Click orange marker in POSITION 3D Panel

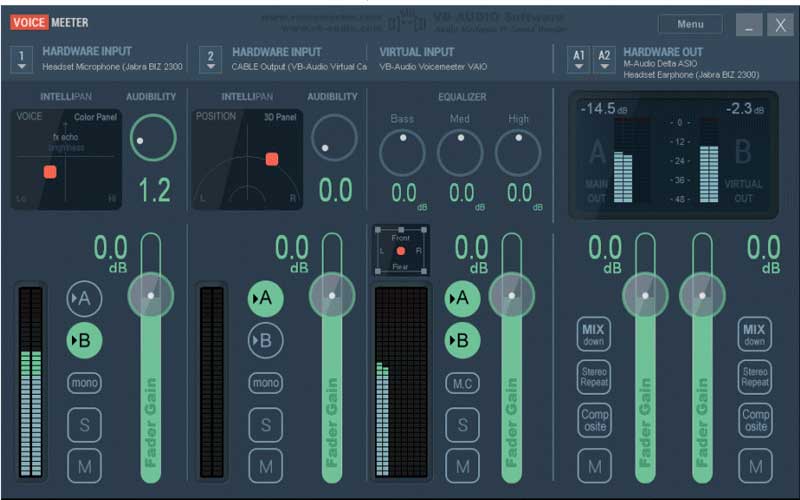tap(272, 159)
